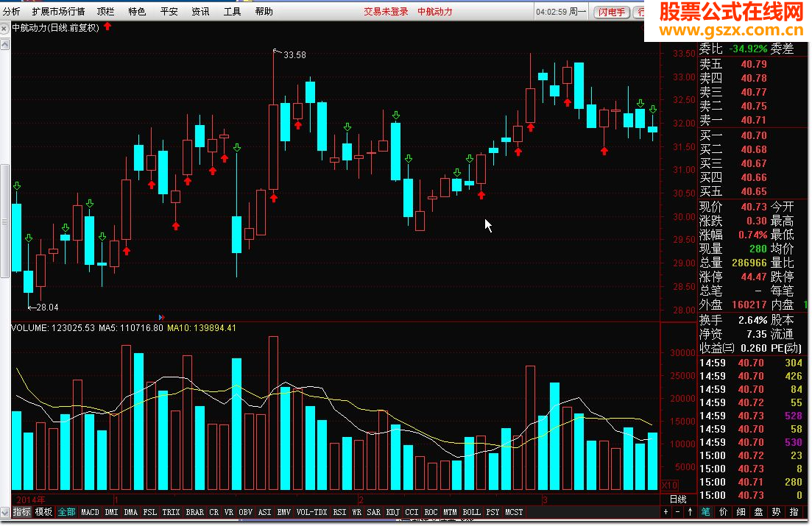Click the scroll-up arrow on left edge
The width and height of the screenshot is (812, 526).
pos(4,45)
